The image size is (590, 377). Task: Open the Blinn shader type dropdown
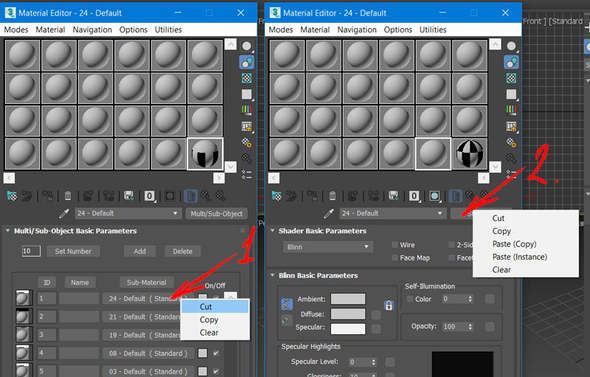click(x=328, y=247)
